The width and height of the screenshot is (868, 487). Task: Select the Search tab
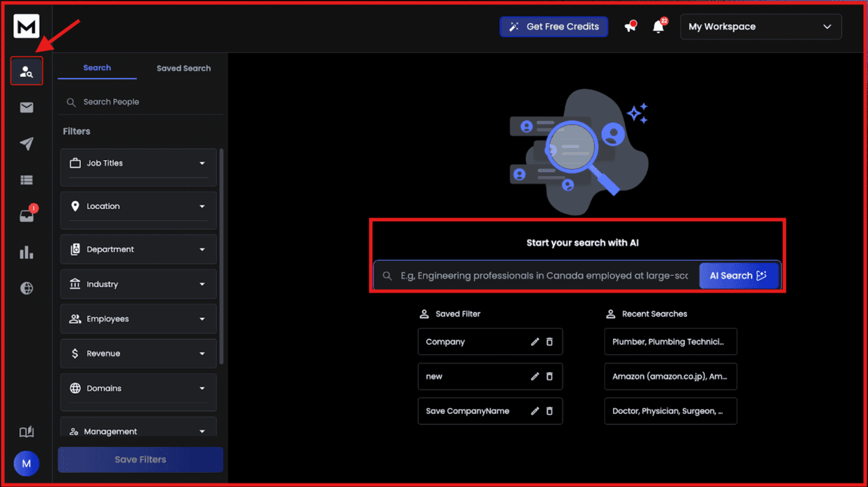tap(97, 68)
